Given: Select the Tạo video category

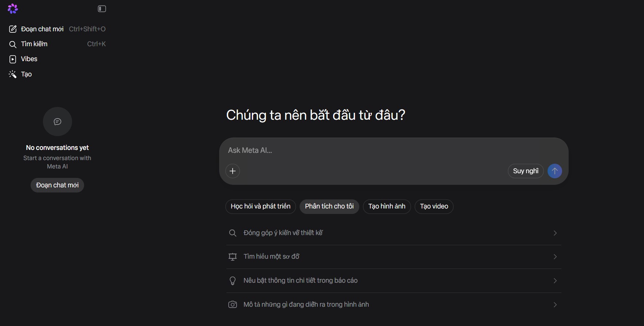Looking at the screenshot, I should (x=434, y=206).
